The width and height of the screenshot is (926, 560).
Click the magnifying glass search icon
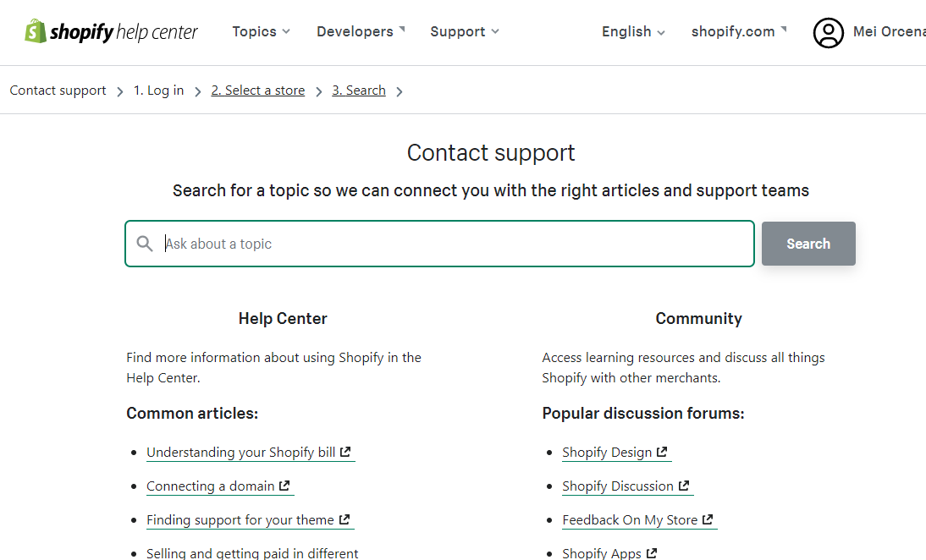click(145, 243)
